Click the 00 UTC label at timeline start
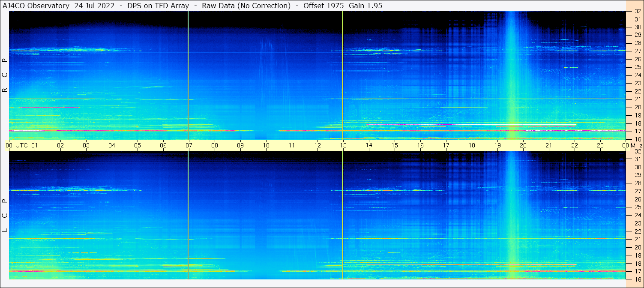Image resolution: width=644 pixels, height=288 pixels. pos(16,145)
